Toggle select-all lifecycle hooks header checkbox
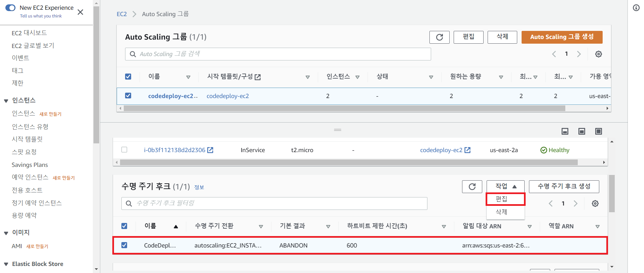This screenshot has width=644, height=273. click(x=124, y=226)
